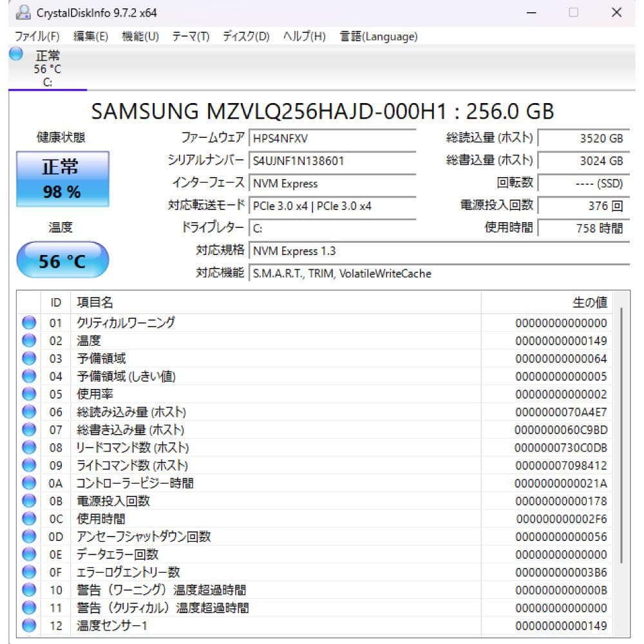Click the 正常 98% health status button
The height and width of the screenshot is (644, 644).
62,178
